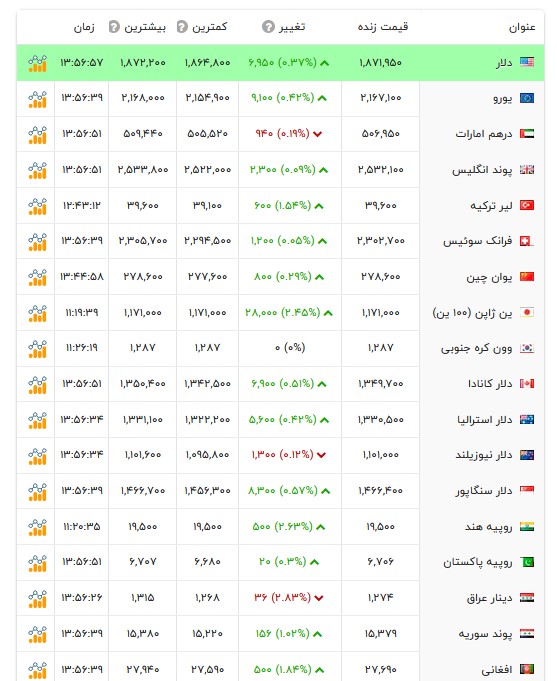Open the یورو currency link
This screenshot has width=557, height=681.
click(503, 99)
